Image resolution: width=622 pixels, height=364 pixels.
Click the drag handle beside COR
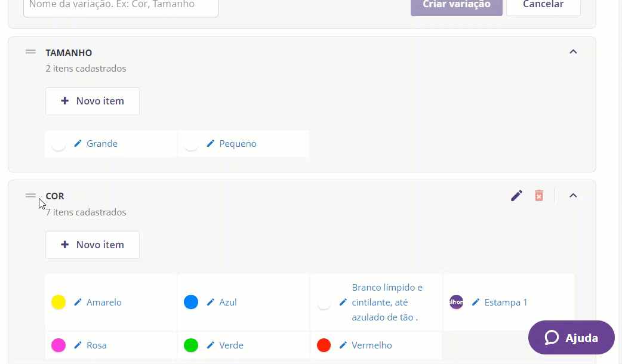pyautogui.click(x=30, y=195)
